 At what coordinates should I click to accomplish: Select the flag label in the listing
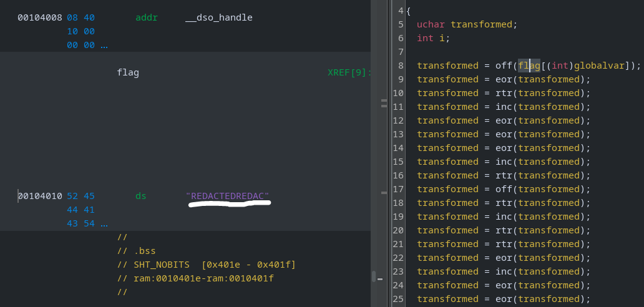coord(128,72)
